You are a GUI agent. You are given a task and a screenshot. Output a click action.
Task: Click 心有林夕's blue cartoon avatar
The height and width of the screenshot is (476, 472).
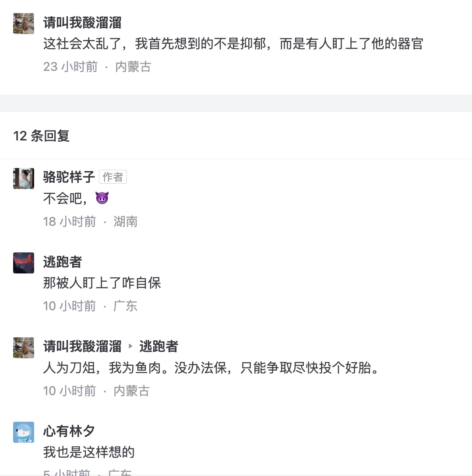click(x=24, y=432)
